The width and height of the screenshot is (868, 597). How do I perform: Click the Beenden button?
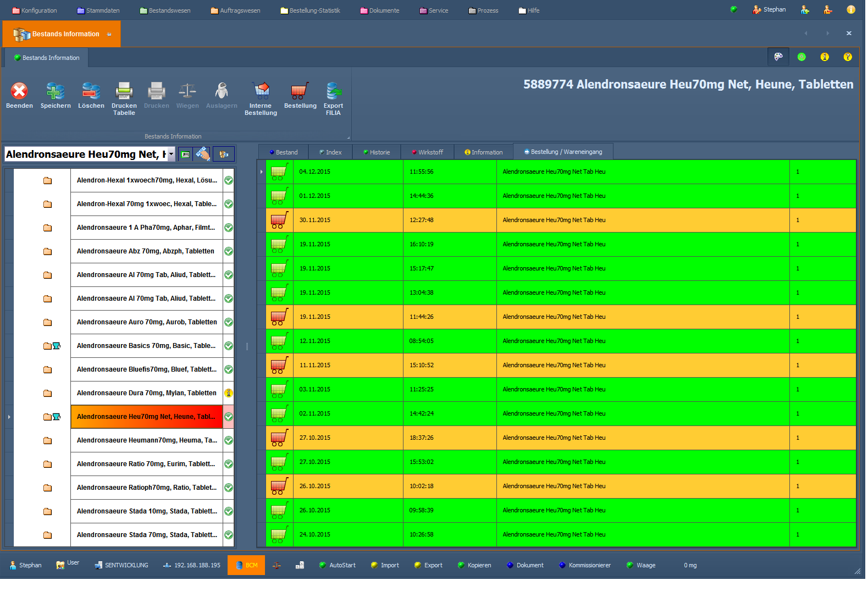pos(19,95)
